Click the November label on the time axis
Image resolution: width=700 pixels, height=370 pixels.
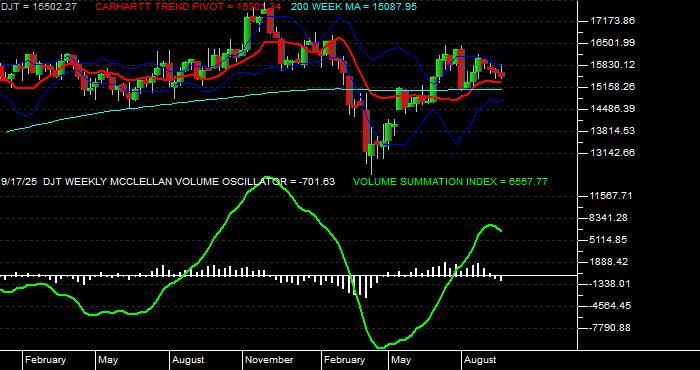270,360
